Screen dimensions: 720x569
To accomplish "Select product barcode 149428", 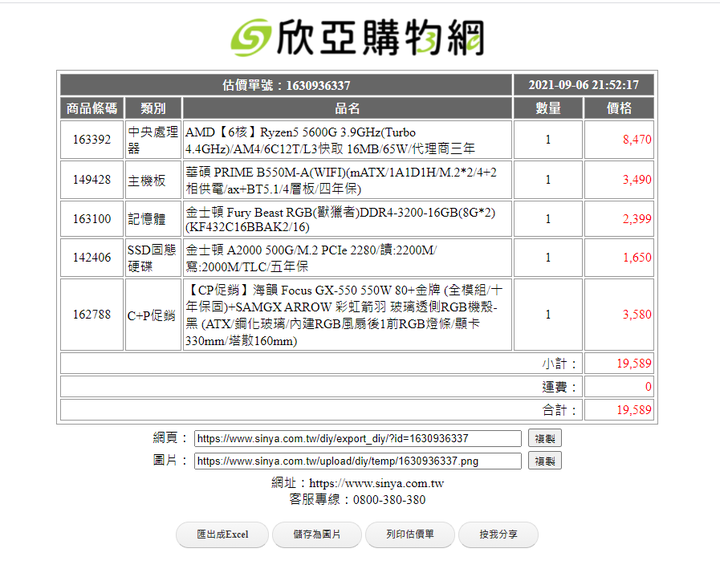I will [92, 180].
